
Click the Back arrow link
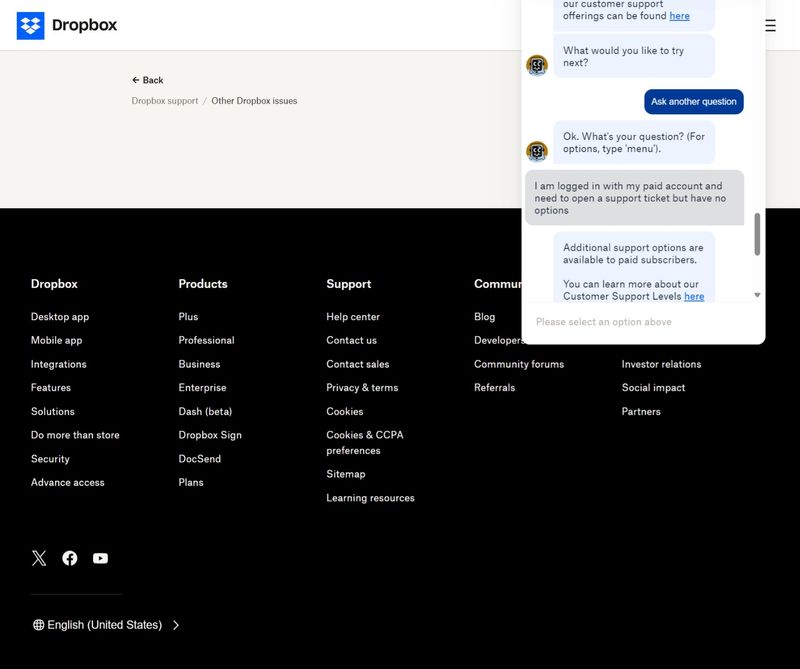tap(147, 80)
